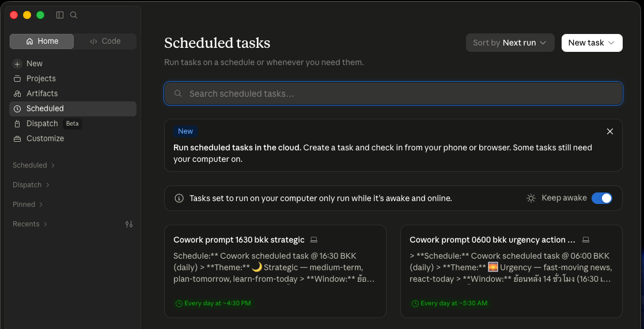Open Recents filter sliders icon
The height and width of the screenshot is (329, 644).
pyautogui.click(x=129, y=224)
